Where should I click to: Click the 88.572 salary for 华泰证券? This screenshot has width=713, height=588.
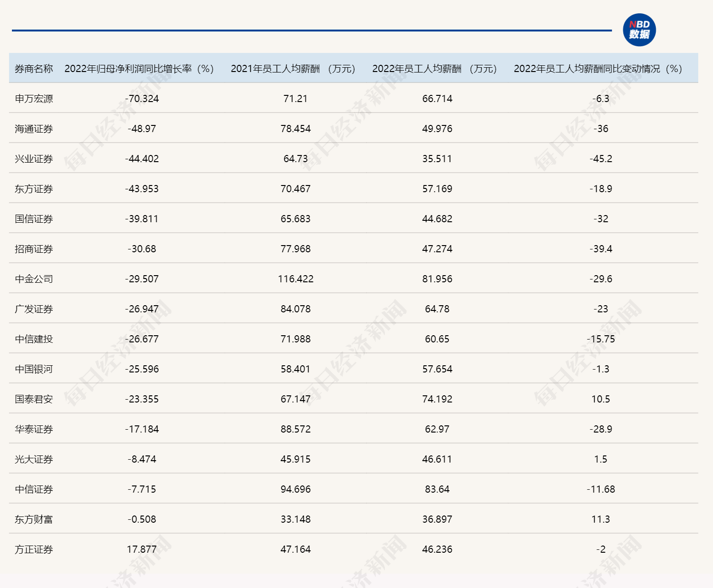coord(296,429)
